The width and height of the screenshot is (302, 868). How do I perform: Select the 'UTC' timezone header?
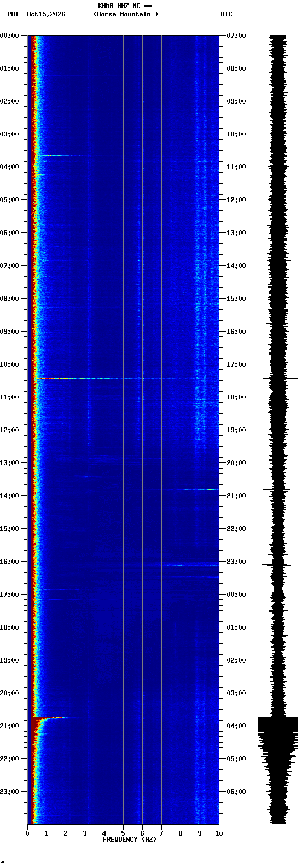click(x=226, y=14)
